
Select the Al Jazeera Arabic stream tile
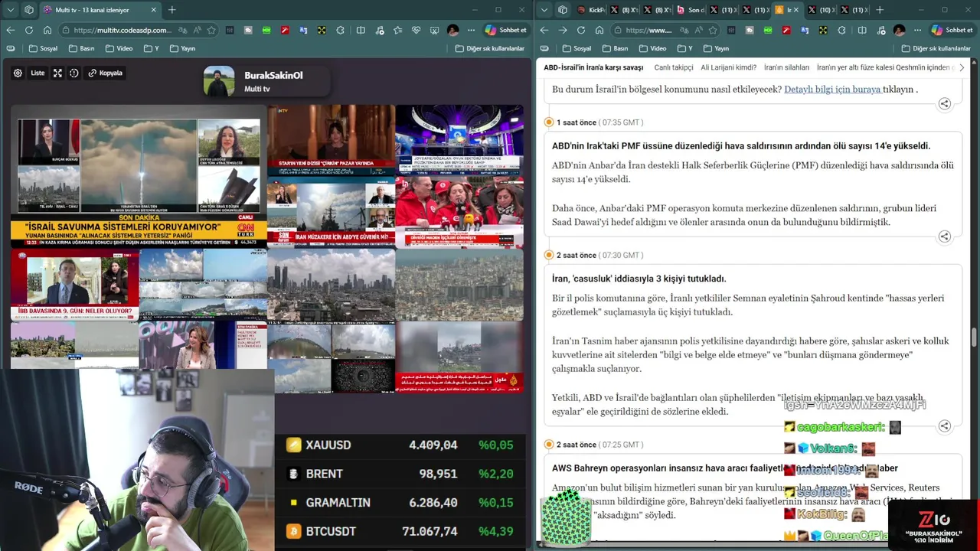(459, 357)
